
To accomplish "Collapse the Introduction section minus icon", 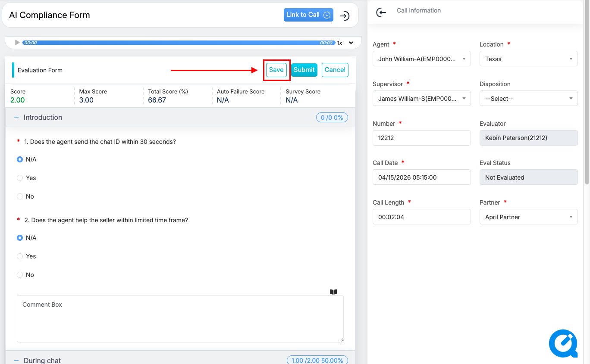I will 16,117.
